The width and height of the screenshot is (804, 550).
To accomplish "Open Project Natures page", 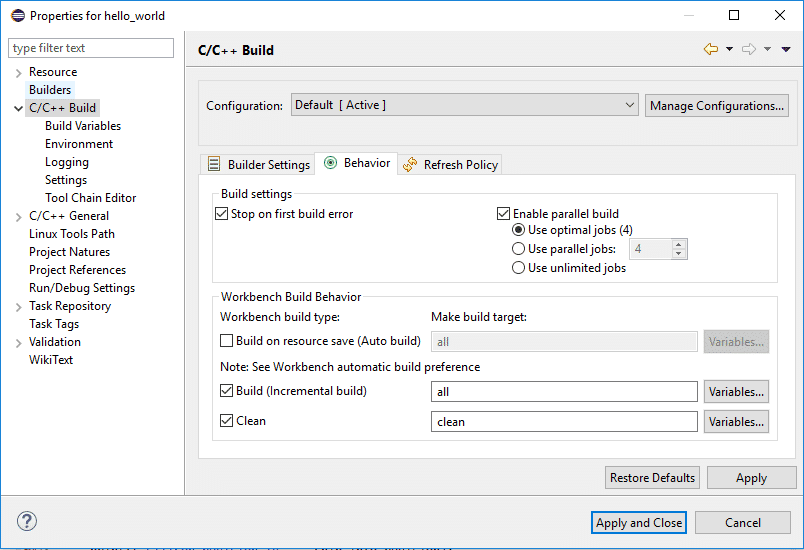I will [69, 252].
